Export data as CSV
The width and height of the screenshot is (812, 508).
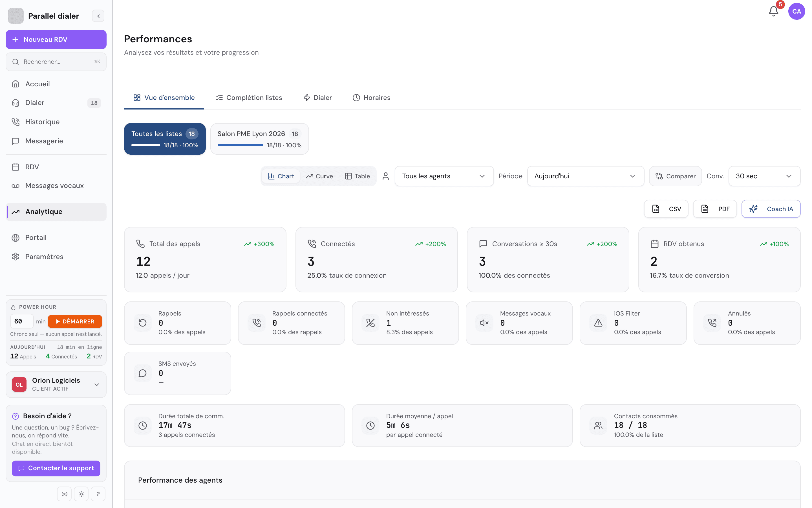point(666,209)
